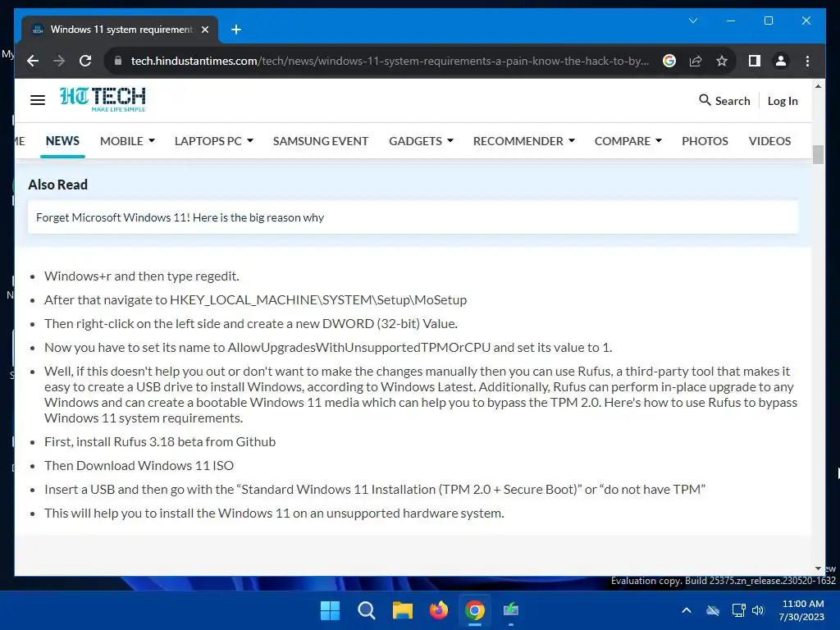Click the AllowUpgradesWithUnsupportedTPMOrCPU text

click(x=359, y=347)
